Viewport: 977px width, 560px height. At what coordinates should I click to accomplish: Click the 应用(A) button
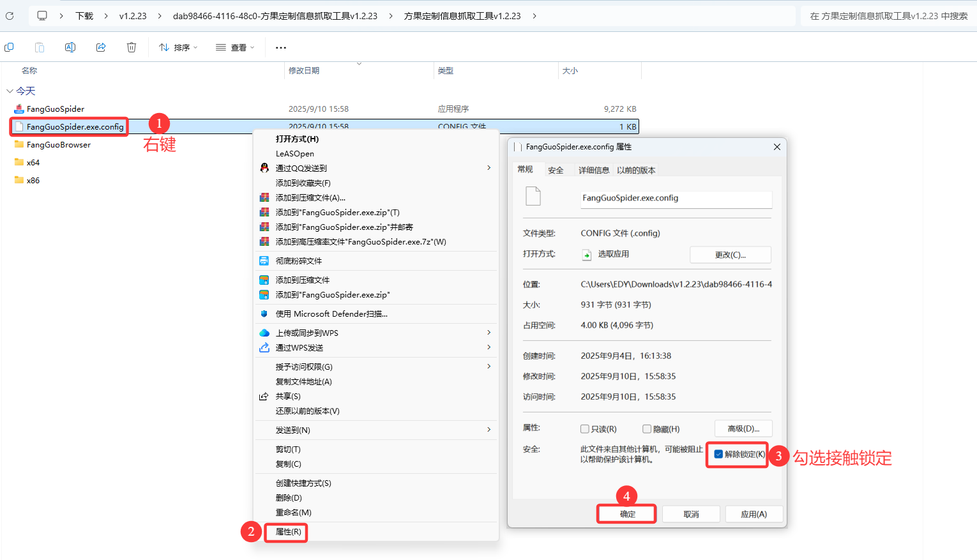click(x=754, y=514)
